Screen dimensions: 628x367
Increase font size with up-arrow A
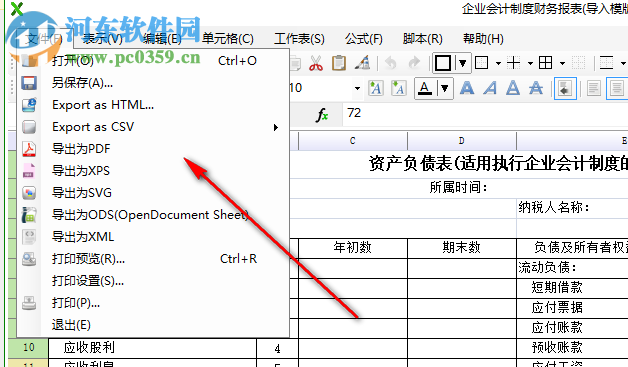tap(376, 88)
